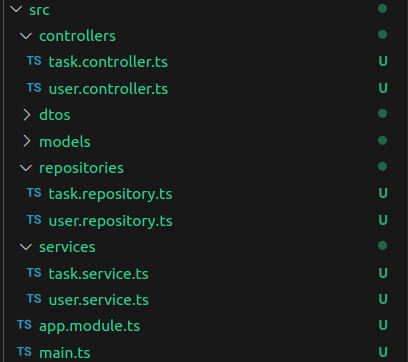
Task: Click git status dot on dtos row
Action: [x=382, y=114]
